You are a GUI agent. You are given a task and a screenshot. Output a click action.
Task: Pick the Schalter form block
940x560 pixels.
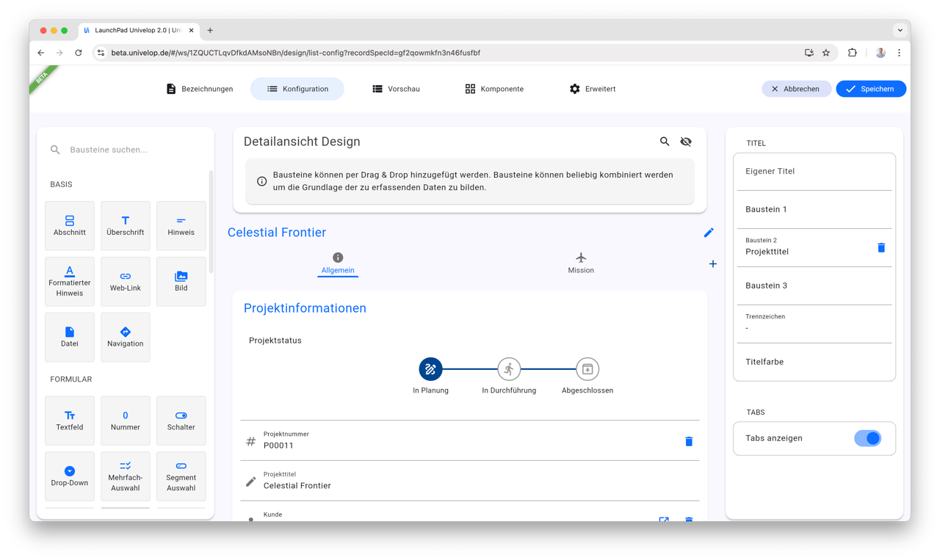(181, 421)
